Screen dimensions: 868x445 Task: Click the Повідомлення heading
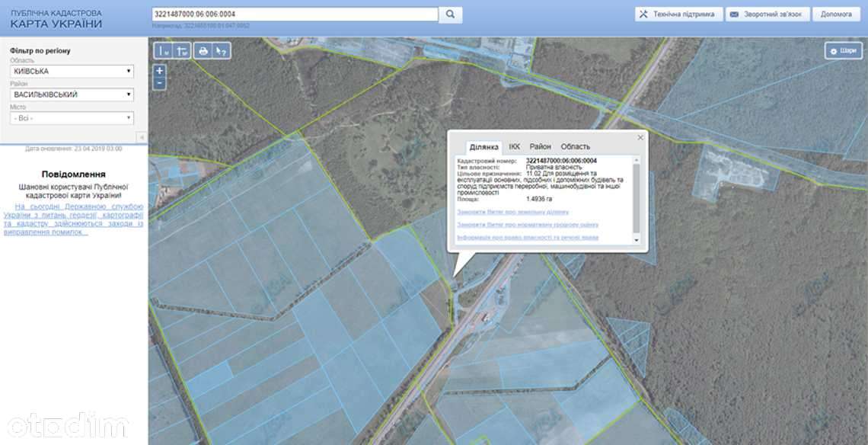pos(74,174)
